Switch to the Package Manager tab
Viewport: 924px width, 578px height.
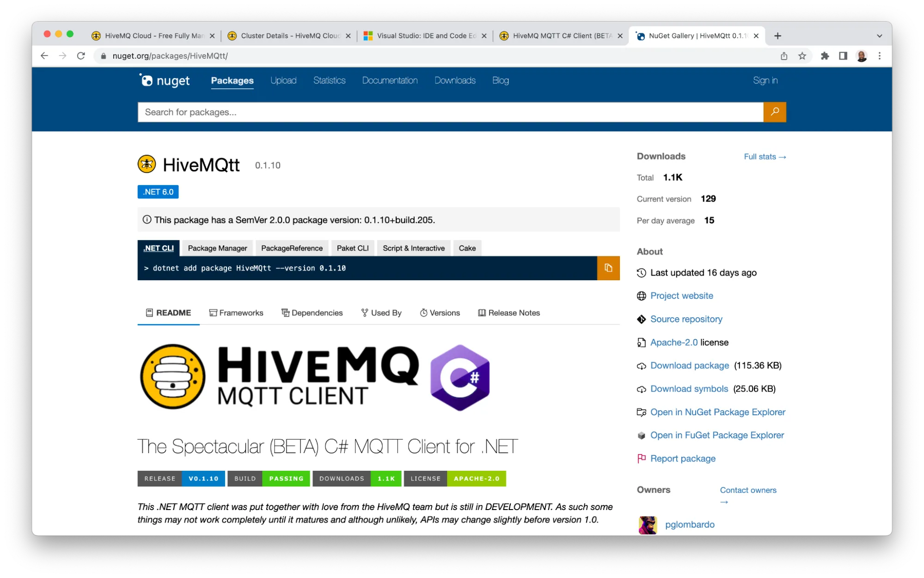pos(217,248)
